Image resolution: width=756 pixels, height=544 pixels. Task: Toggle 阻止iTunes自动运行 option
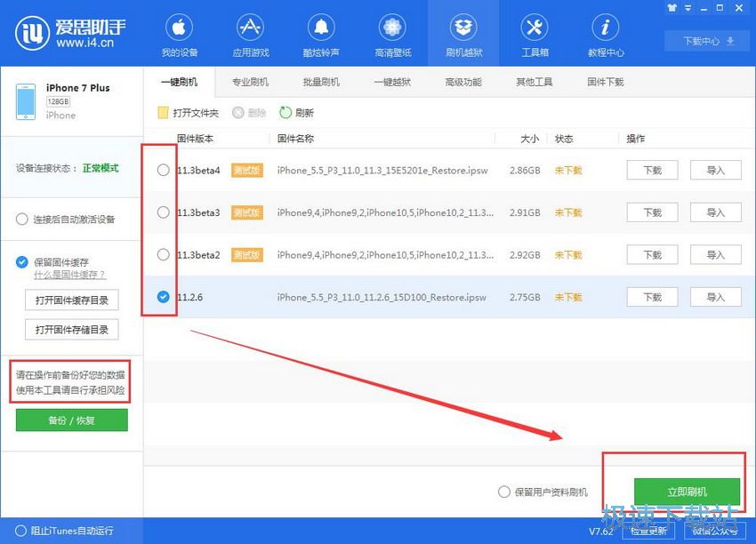coord(20,531)
